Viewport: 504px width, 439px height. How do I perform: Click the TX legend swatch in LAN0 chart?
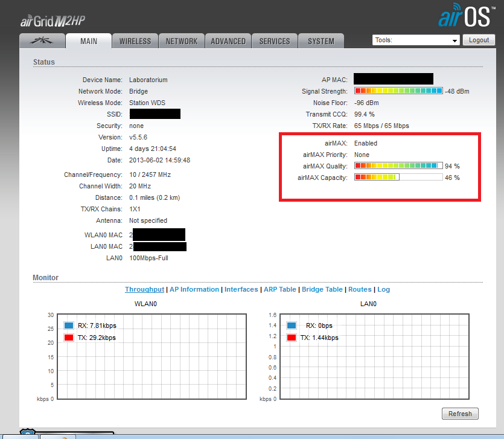(x=291, y=338)
